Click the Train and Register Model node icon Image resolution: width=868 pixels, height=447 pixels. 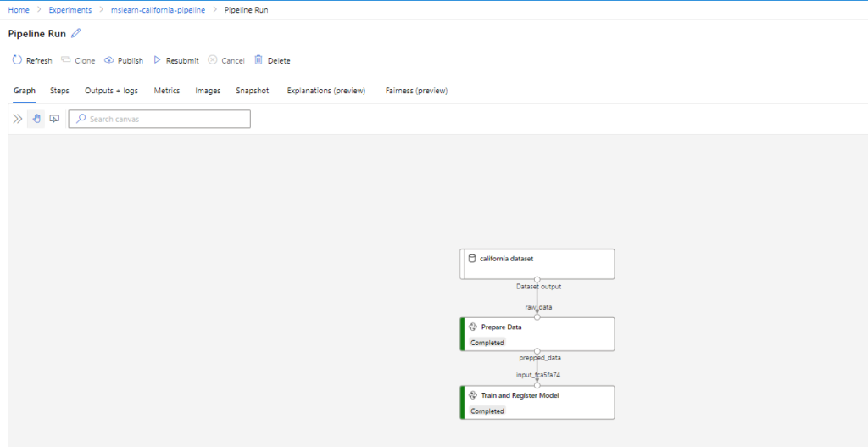(x=473, y=395)
